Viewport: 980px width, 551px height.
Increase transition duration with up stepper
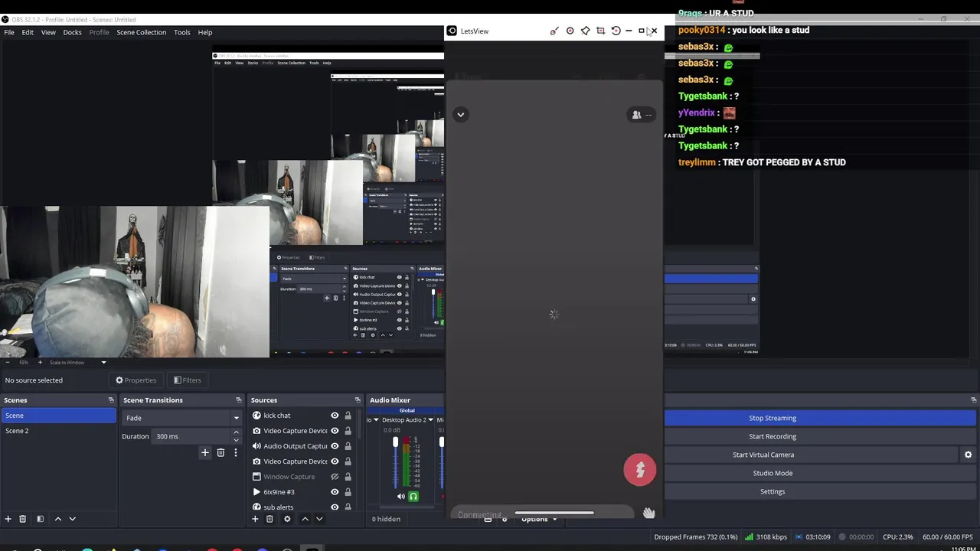tap(236, 432)
